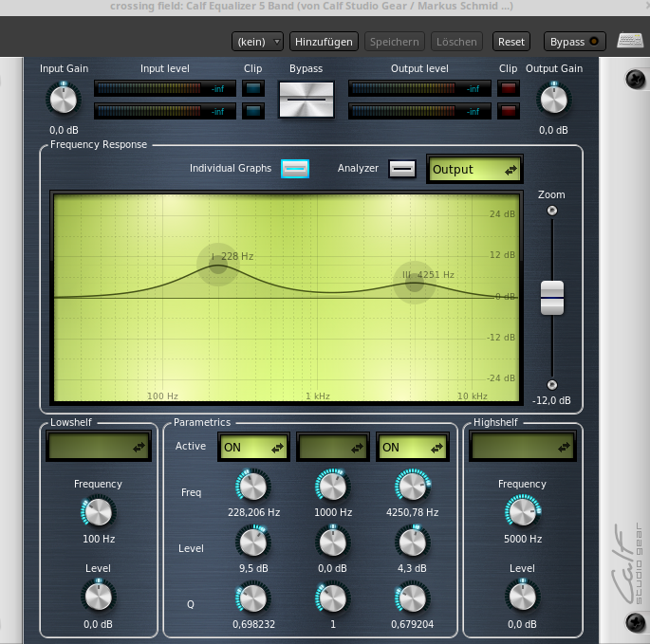Screen dimensions: 650x644
Task: Click the lower Input level meter
Action: point(165,111)
